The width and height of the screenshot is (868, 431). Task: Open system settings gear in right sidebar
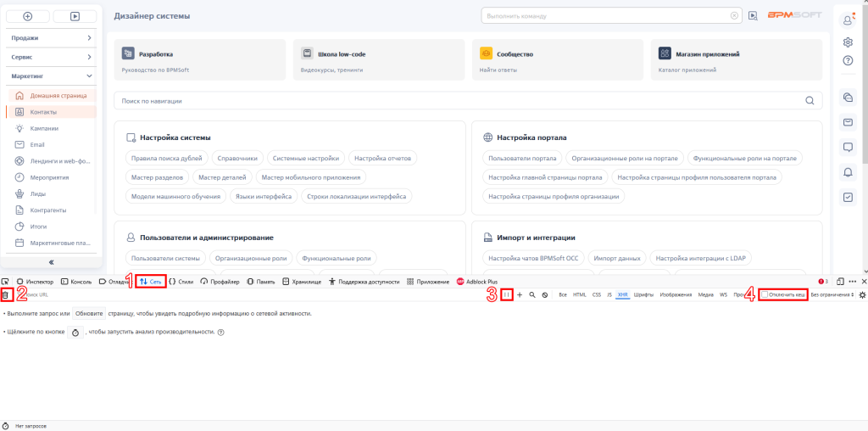point(848,42)
